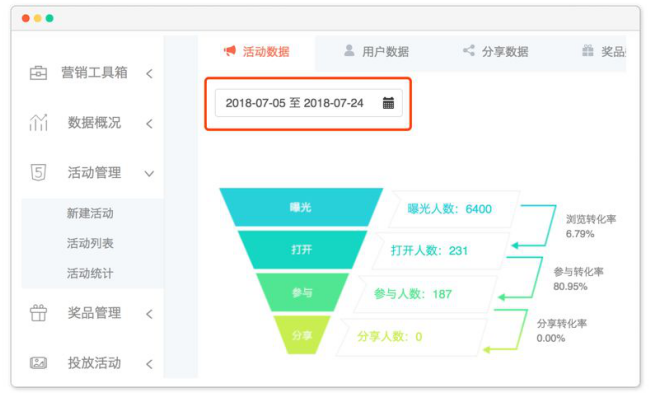The width and height of the screenshot is (651, 395).
Task: Click the toolbox icon beside 营销工具箱
Action: coord(38,73)
